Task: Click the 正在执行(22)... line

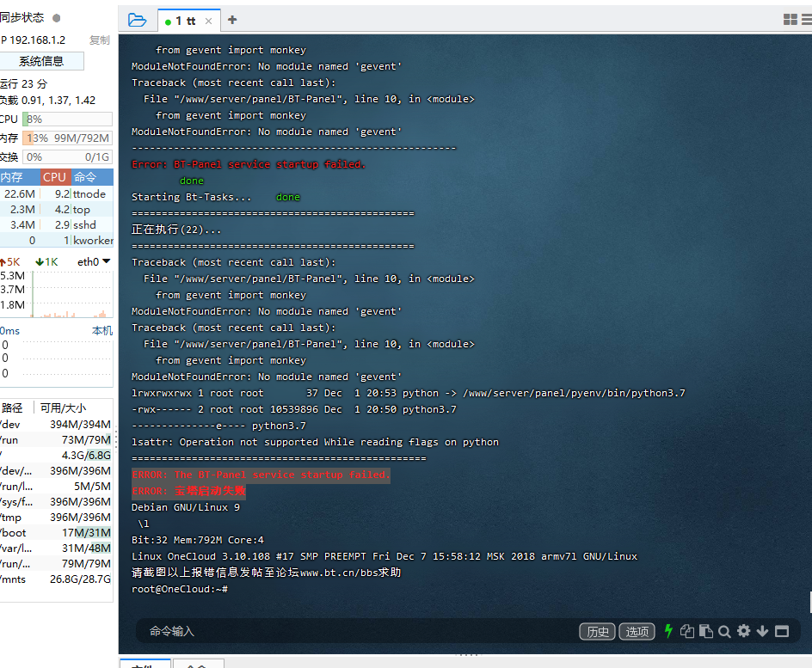Action: point(176,230)
